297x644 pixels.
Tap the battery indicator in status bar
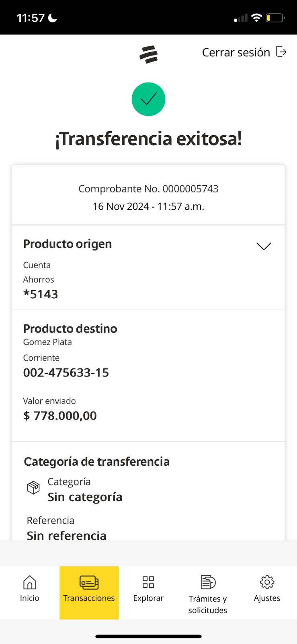pos(275,18)
